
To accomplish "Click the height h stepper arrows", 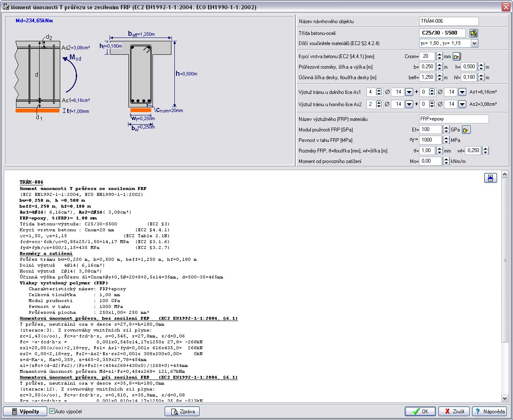I will (x=481, y=67).
